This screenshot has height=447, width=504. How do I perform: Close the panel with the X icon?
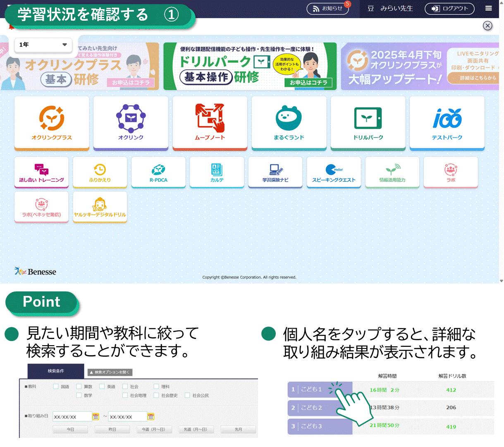[488, 26]
